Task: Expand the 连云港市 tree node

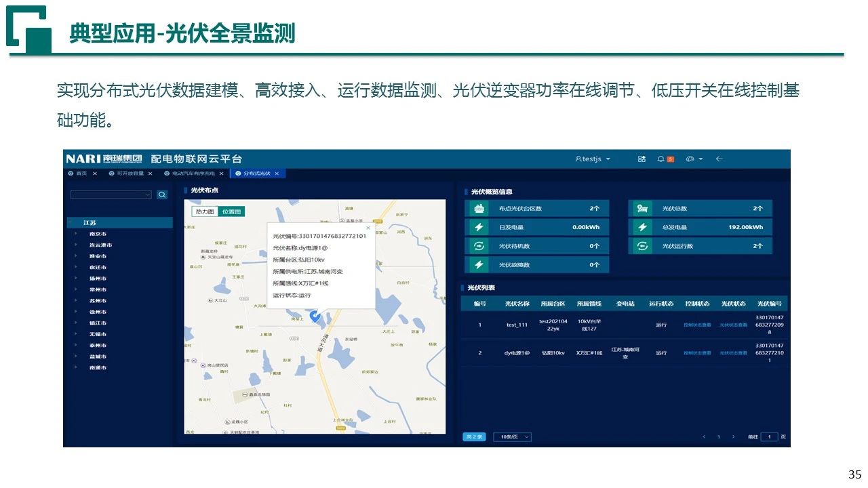Action: point(76,245)
